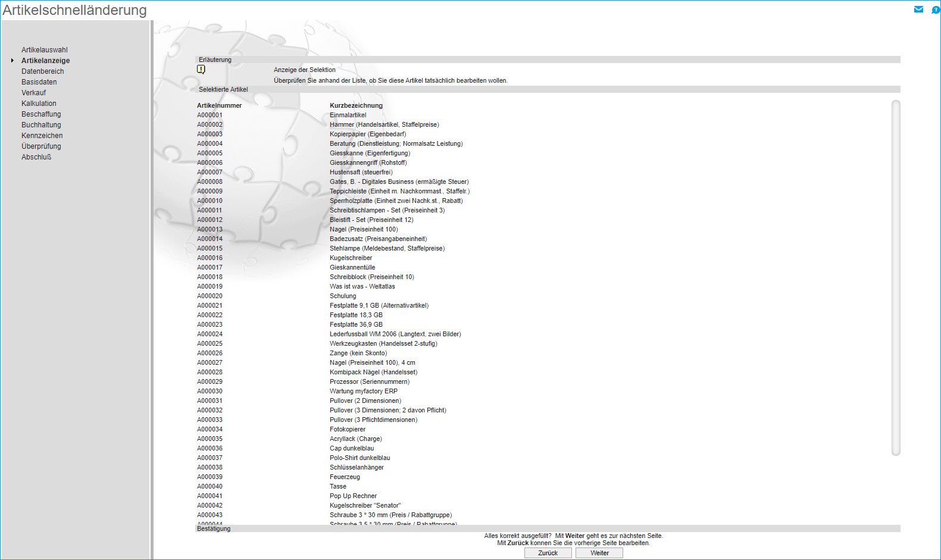Click 'Schreibtischlampen - Set (Preiseinheit 3)'

[x=387, y=210]
